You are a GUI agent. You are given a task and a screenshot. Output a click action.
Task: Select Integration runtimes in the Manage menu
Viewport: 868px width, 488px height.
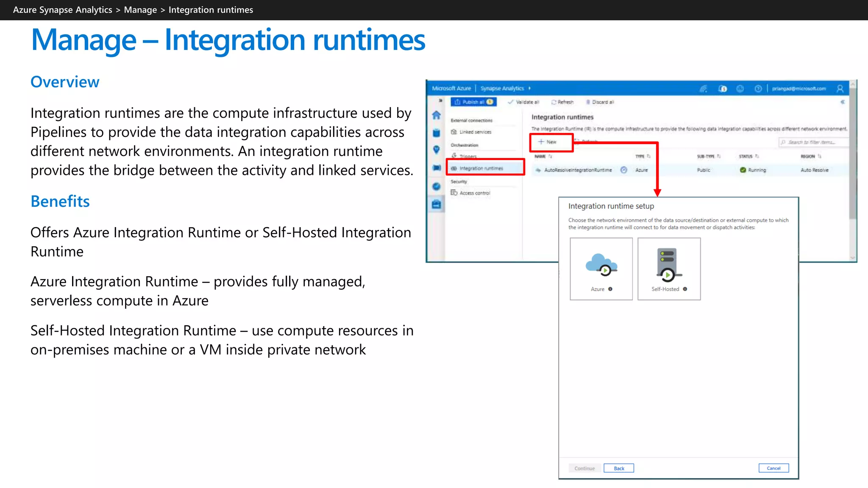tap(486, 168)
